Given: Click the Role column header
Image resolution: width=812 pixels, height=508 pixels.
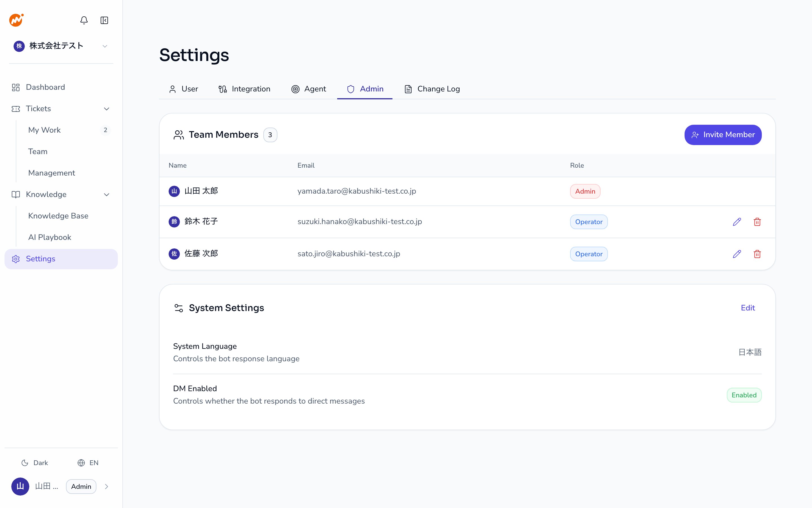Looking at the screenshot, I should [577, 165].
